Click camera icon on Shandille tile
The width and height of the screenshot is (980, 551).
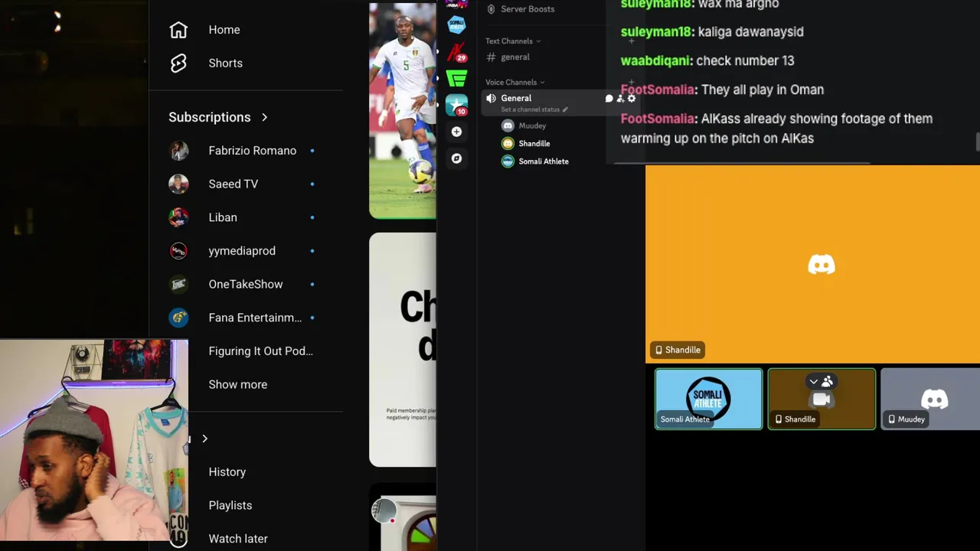click(x=822, y=399)
